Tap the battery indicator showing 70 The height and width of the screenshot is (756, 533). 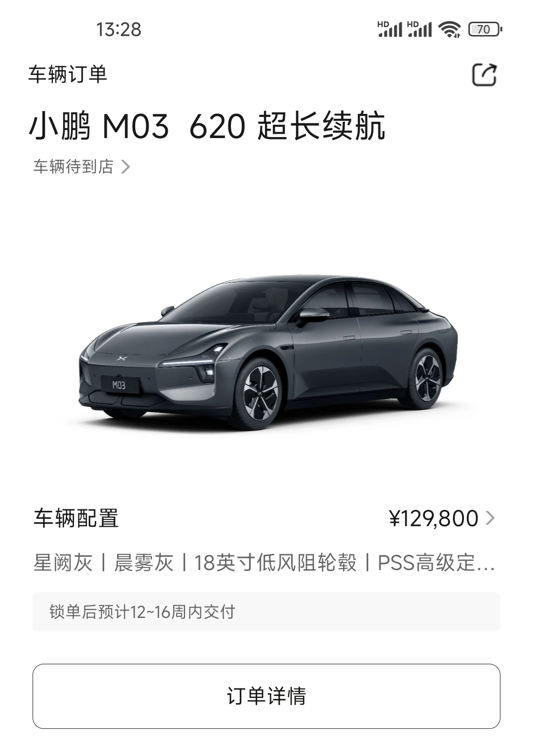click(x=485, y=30)
